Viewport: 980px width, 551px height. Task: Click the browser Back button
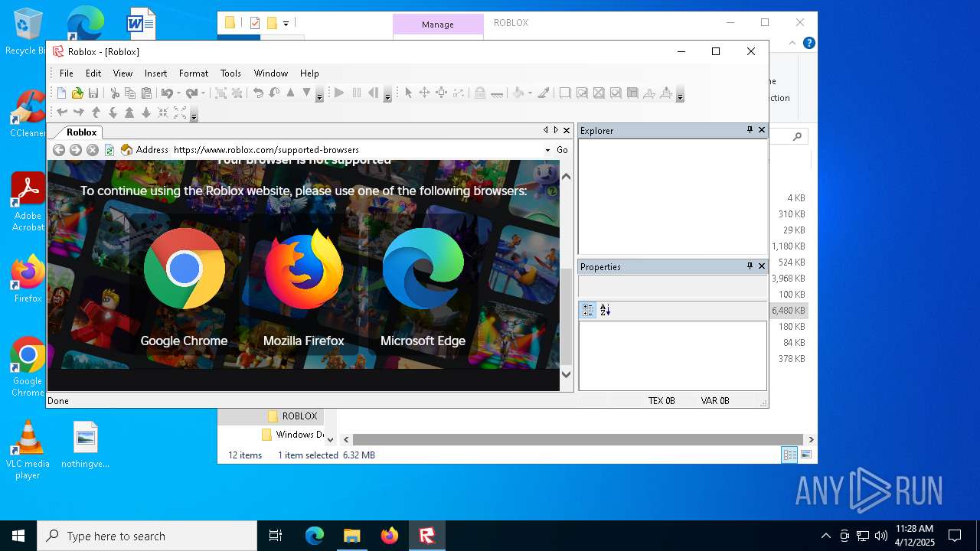[x=58, y=150]
